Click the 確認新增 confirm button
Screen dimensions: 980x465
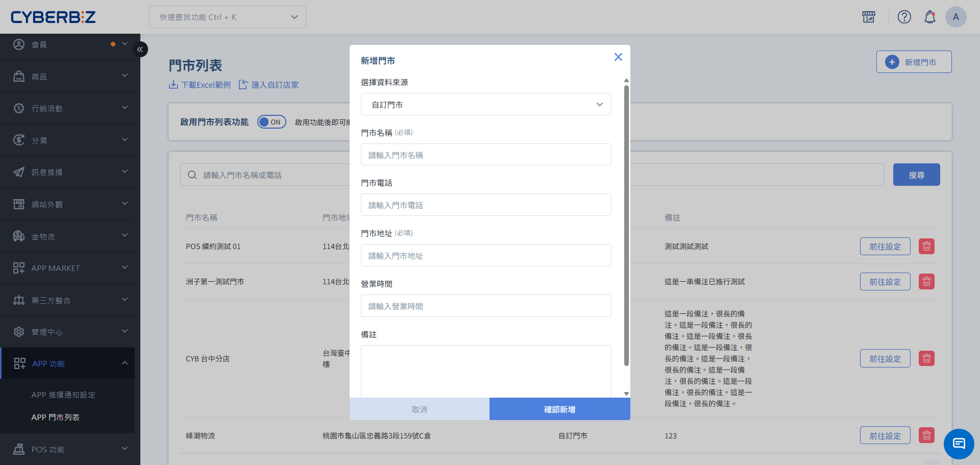click(x=559, y=409)
